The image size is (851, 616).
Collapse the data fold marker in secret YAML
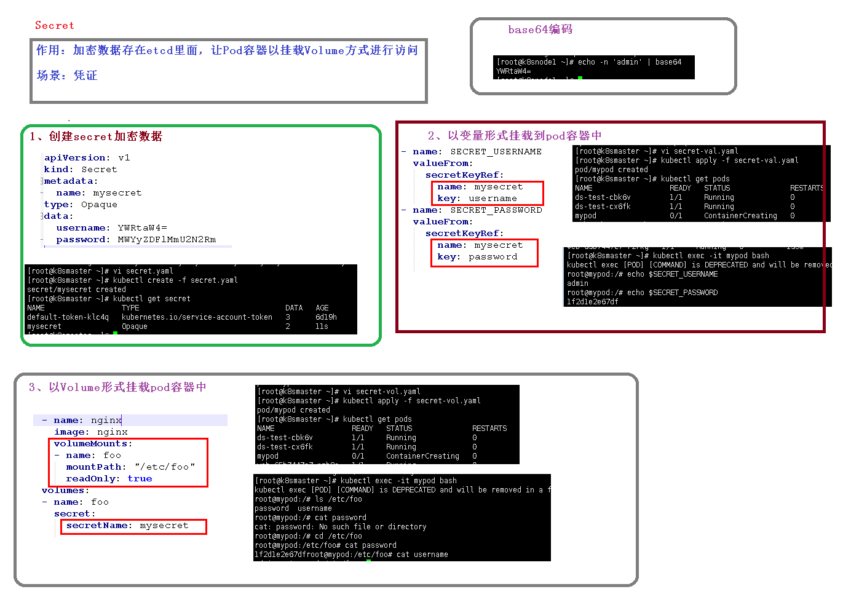coord(42,216)
